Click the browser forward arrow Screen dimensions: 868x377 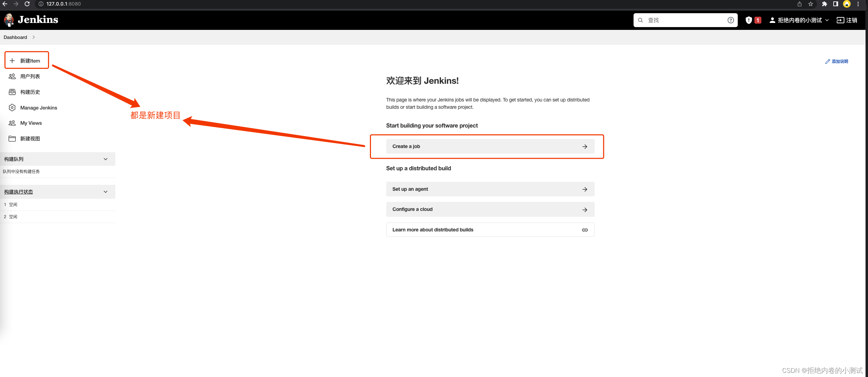[16, 4]
